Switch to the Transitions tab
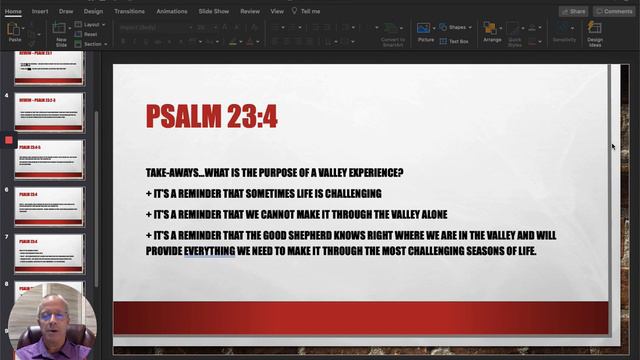Viewport: 640px width, 360px height. (x=129, y=11)
